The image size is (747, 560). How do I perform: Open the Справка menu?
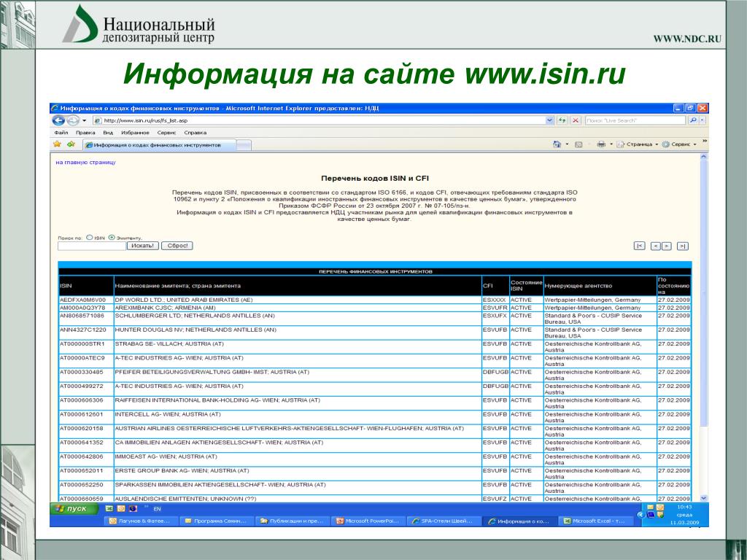[196, 133]
